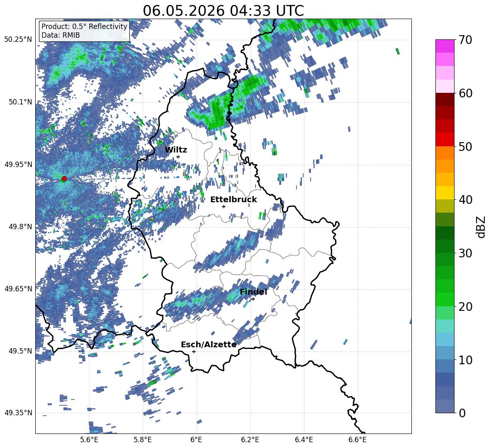Pick the dark red 60 dBZ colorbar segment
Viewport: 491px width, 448px height.
click(x=445, y=99)
